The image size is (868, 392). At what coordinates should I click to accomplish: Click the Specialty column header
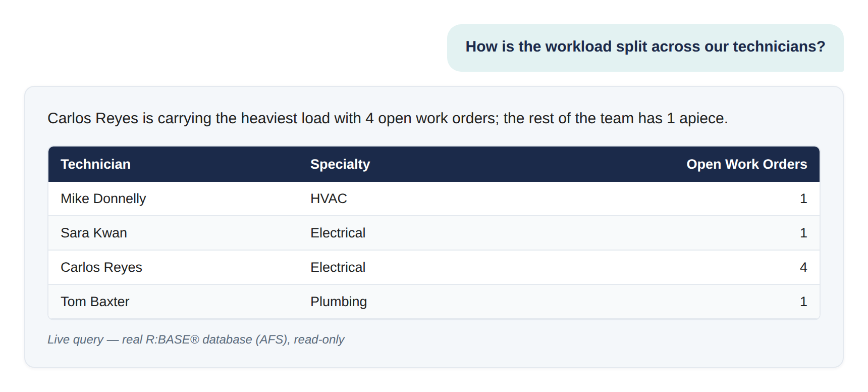tap(340, 164)
